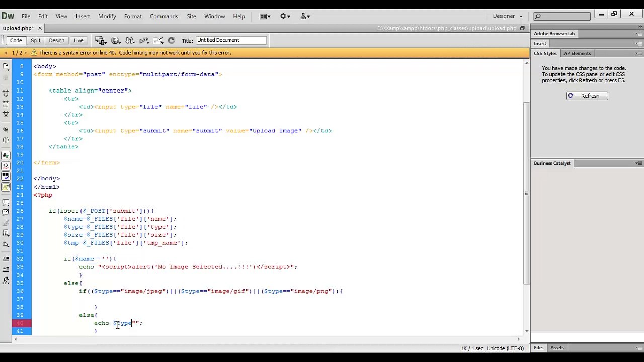644x362 pixels.
Task: Close the upload.php document tab
Action: coord(40,28)
